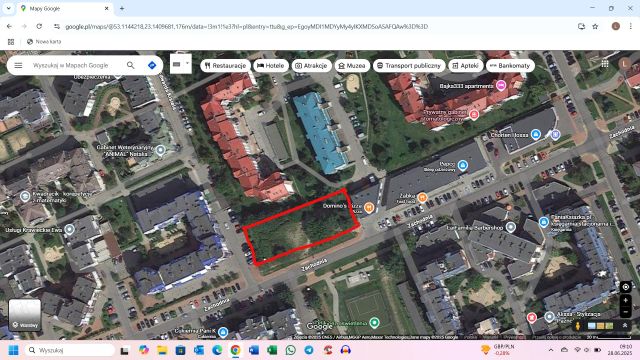Select the LaFamilia Barbershop map marker
The width and height of the screenshot is (640, 360).
[511, 227]
